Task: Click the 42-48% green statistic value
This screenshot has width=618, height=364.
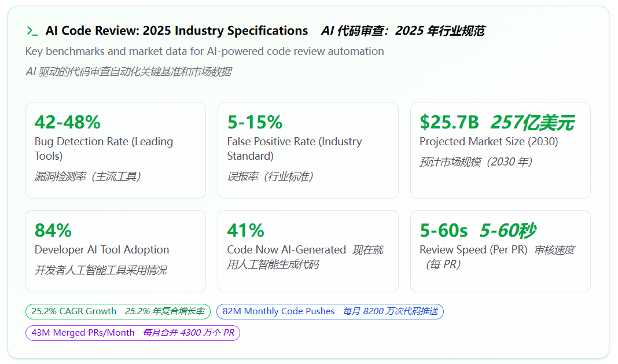Action: click(x=68, y=122)
